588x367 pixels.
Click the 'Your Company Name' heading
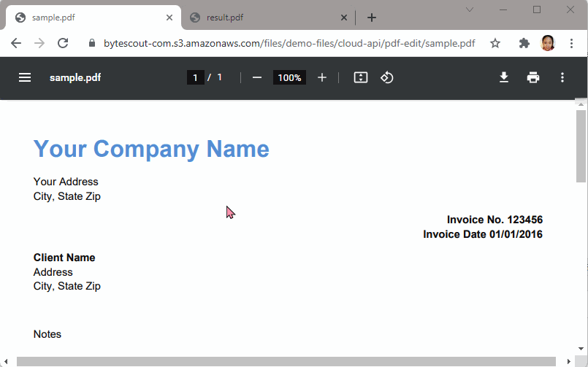151,149
